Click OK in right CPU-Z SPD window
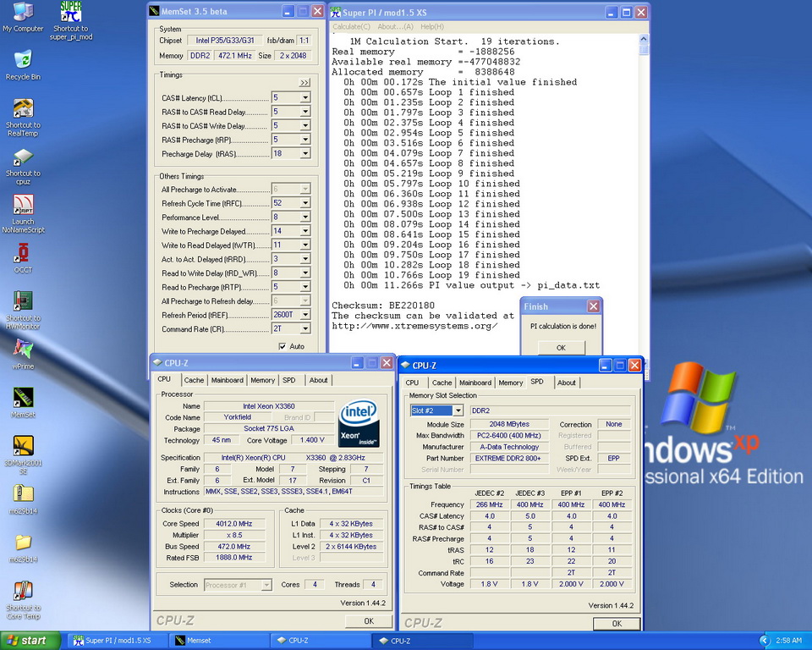 pos(617,624)
